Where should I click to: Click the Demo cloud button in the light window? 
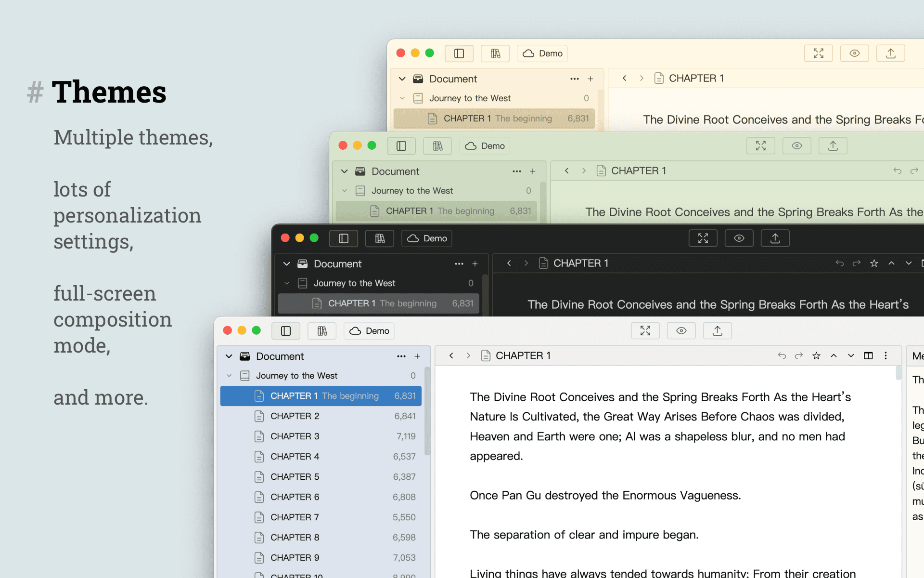coord(370,331)
